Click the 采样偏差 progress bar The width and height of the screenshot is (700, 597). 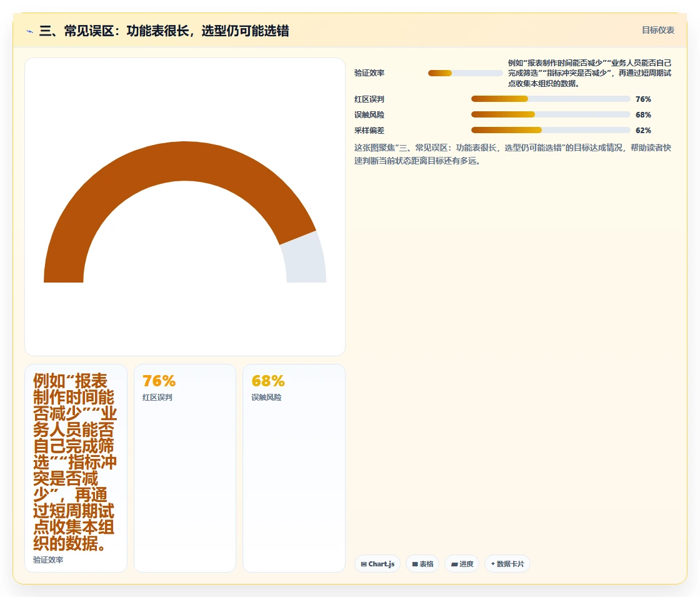pyautogui.click(x=551, y=130)
